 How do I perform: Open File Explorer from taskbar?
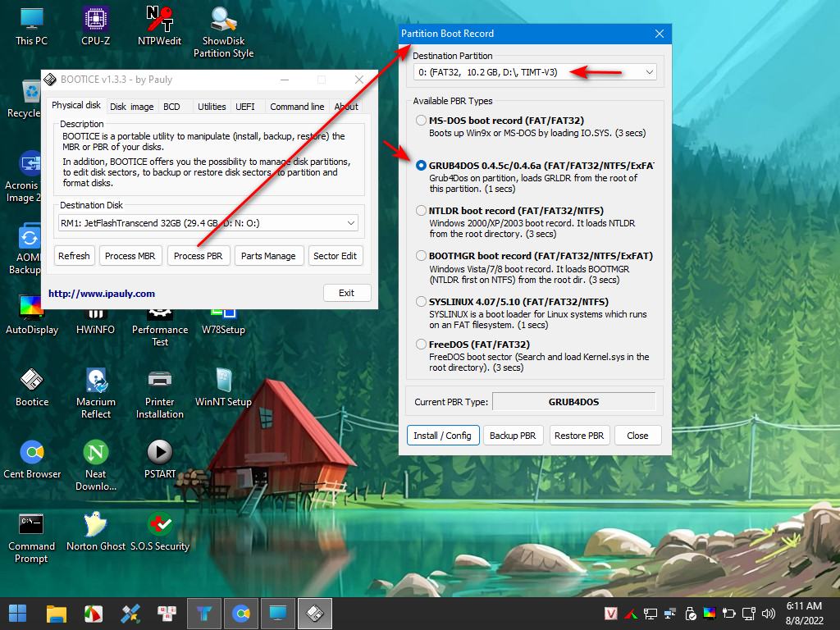[x=57, y=614]
